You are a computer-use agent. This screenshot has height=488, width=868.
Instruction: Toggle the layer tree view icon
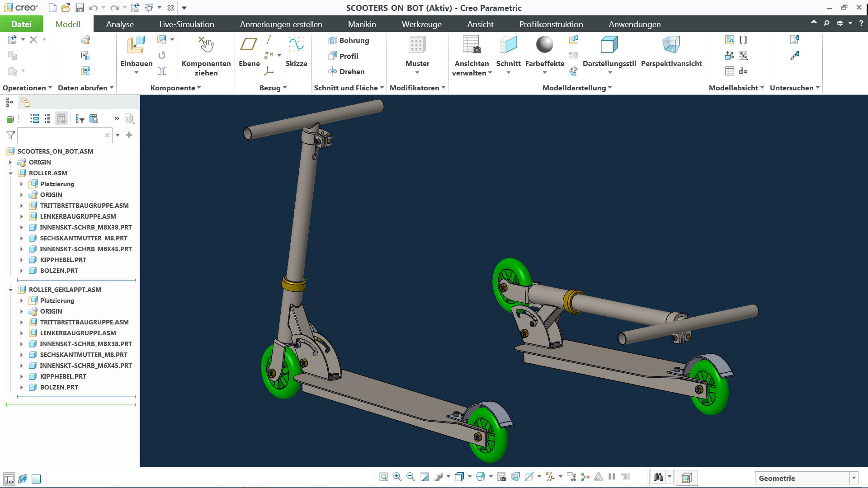tap(26, 102)
